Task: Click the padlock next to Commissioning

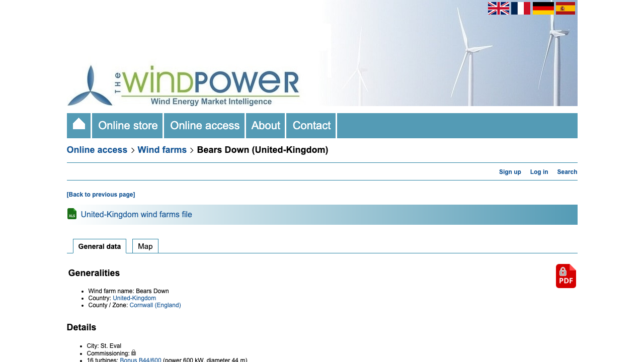Action: pos(133,352)
